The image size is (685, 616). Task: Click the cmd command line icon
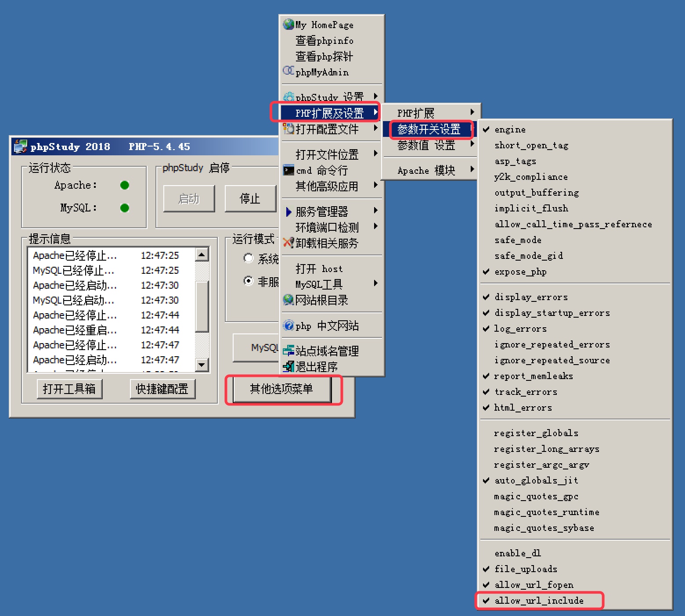pyautogui.click(x=288, y=170)
